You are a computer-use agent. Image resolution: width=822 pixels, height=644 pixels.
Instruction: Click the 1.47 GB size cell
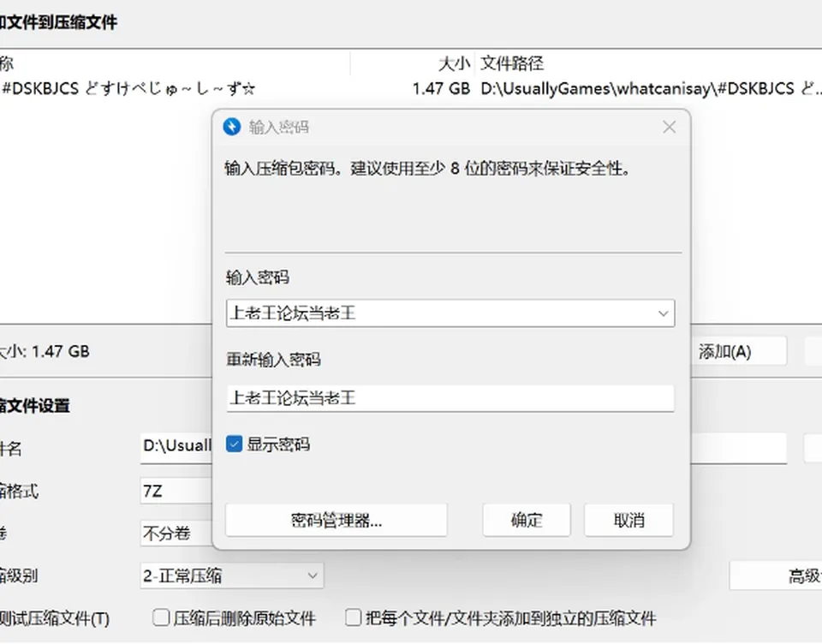(441, 88)
